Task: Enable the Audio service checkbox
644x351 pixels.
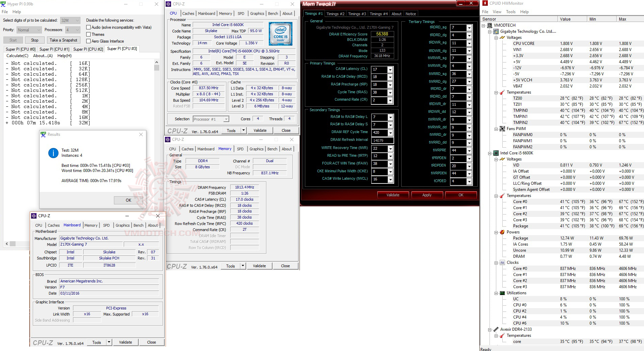Action: [89, 27]
